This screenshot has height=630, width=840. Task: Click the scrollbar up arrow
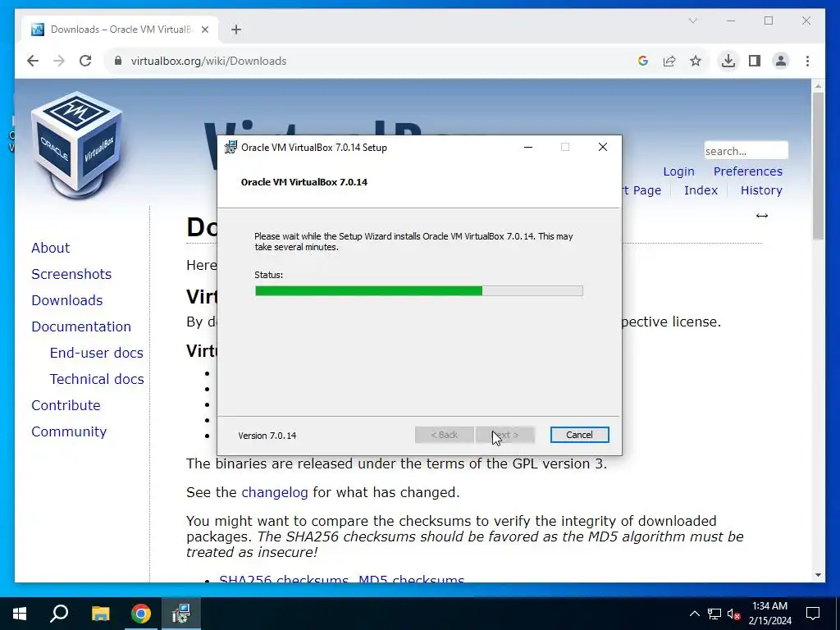[x=818, y=85]
